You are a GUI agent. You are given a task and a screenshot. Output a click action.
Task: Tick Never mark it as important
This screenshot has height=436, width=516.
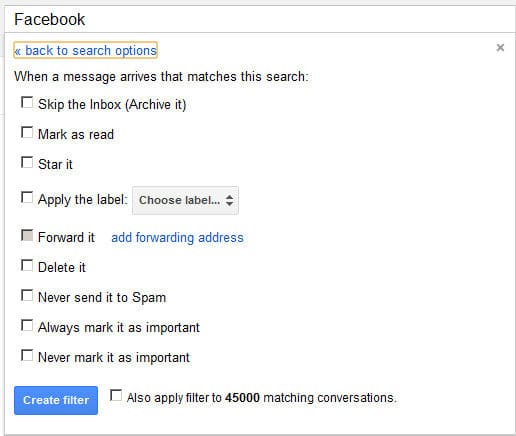click(x=27, y=355)
